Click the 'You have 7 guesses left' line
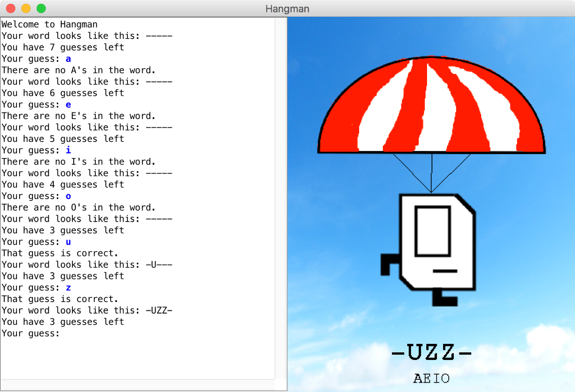Viewport: 575px width, 392px height. [x=62, y=47]
